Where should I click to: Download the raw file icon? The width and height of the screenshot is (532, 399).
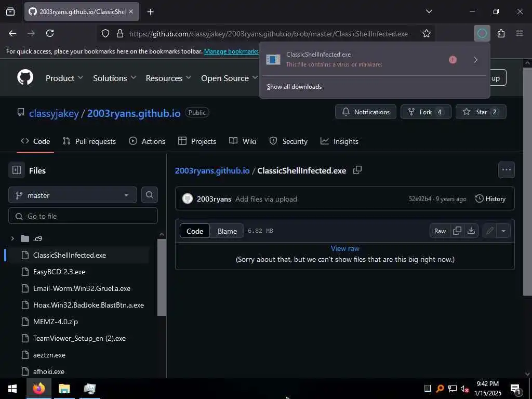click(471, 231)
